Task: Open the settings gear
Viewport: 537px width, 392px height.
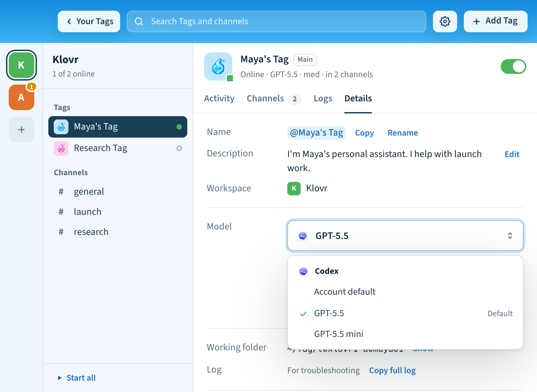Action: 445,21
